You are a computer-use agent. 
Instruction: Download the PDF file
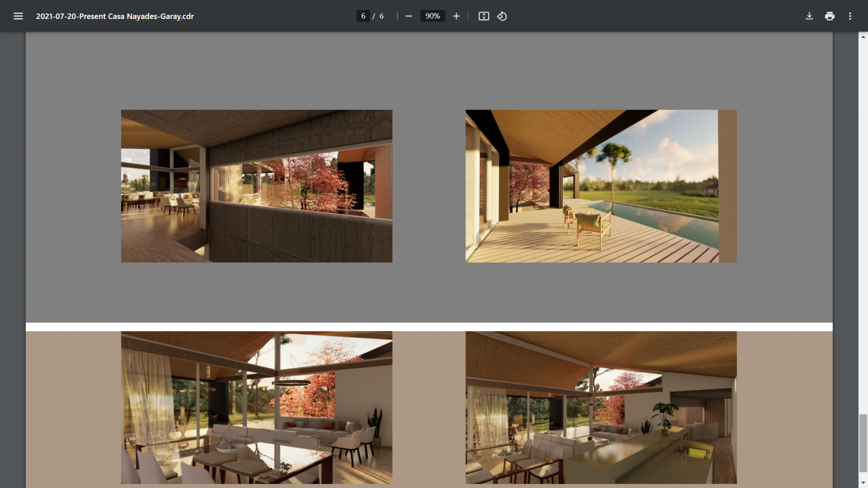pyautogui.click(x=809, y=16)
